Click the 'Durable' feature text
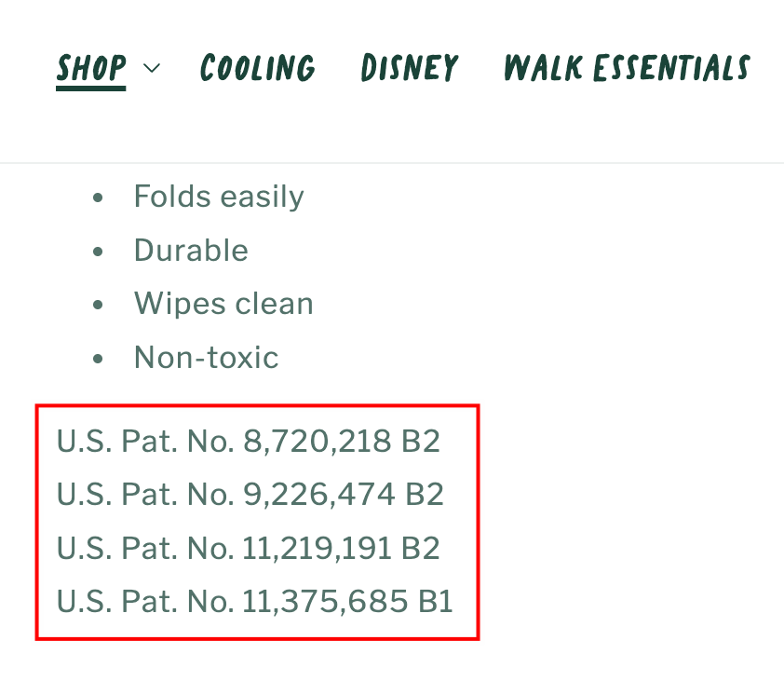Screen dimensions: 784x695 [191, 251]
